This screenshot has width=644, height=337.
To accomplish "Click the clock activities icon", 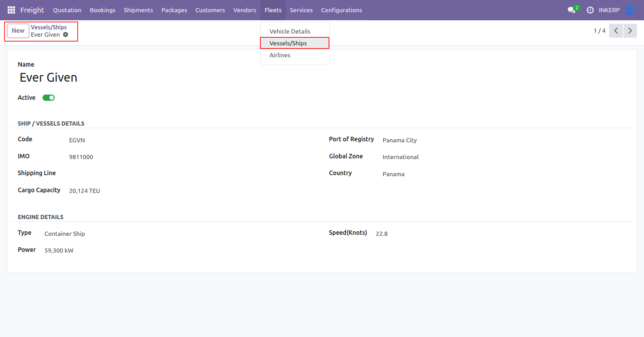I will pos(590,10).
